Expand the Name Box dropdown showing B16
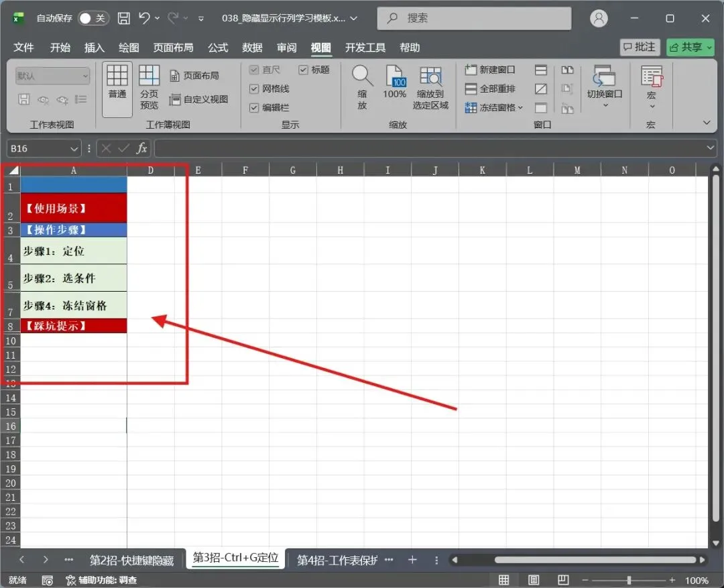This screenshot has width=724, height=588. pos(74,149)
